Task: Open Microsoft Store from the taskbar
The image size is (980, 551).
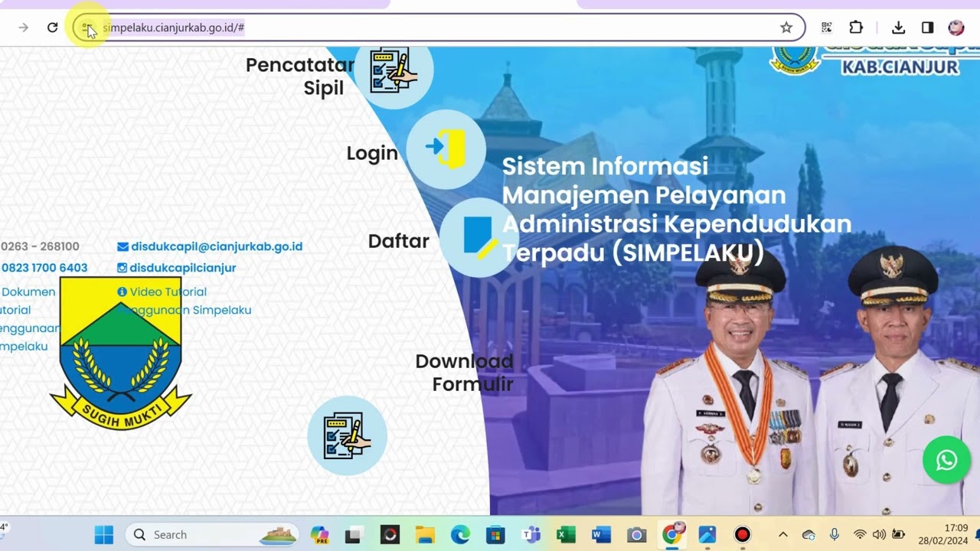Action: point(495,535)
